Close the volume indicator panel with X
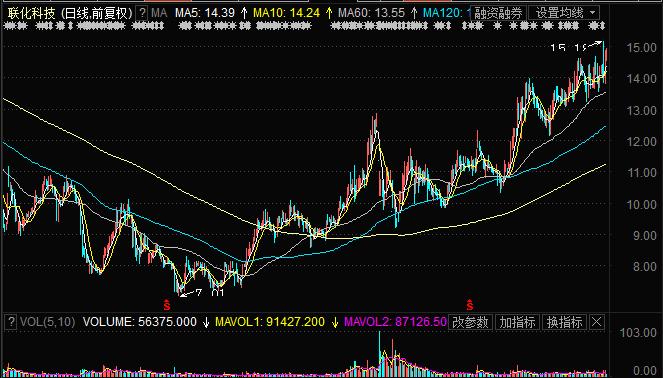Image resolution: width=663 pixels, height=378 pixels. pos(597,322)
